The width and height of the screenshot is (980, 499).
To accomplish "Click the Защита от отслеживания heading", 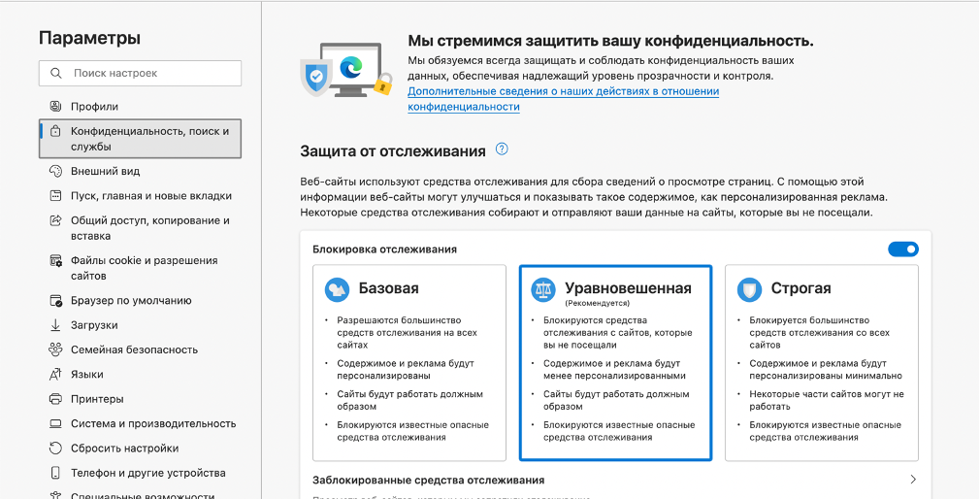I will (x=393, y=151).
